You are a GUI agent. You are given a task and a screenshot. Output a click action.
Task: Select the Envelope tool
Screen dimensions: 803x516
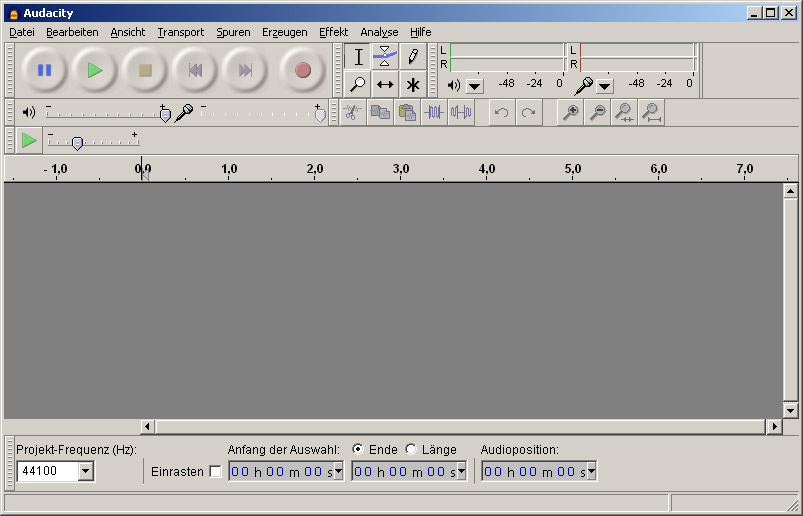point(385,57)
